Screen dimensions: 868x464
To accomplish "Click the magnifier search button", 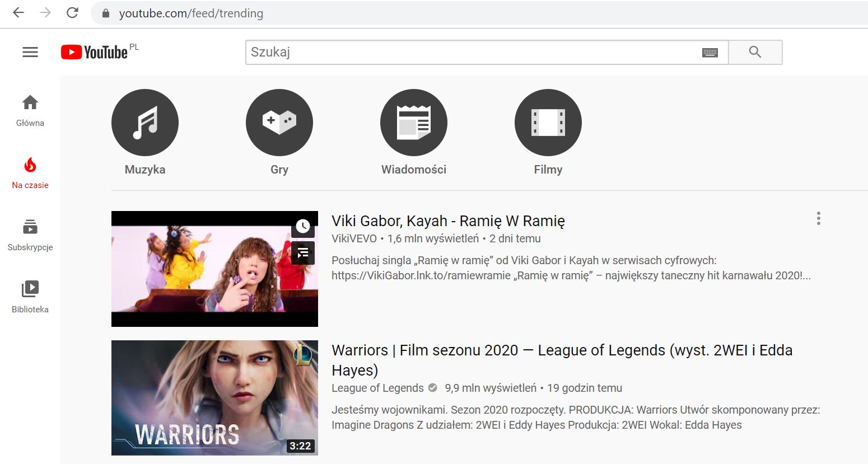I will (x=755, y=52).
